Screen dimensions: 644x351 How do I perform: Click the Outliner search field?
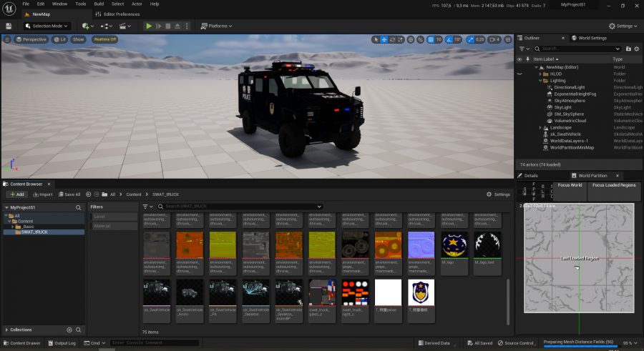(577, 49)
